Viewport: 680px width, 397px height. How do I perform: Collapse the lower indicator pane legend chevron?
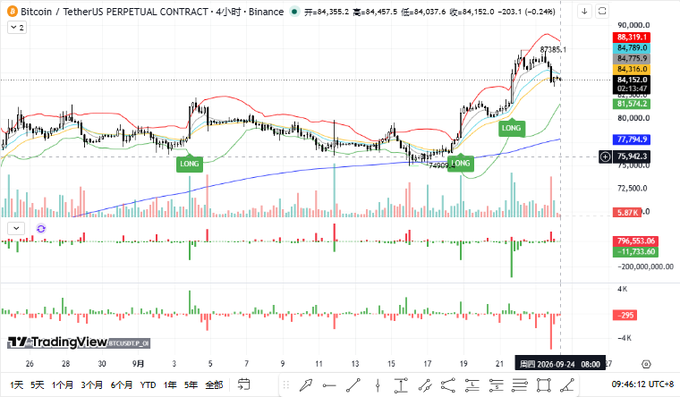(x=16, y=228)
